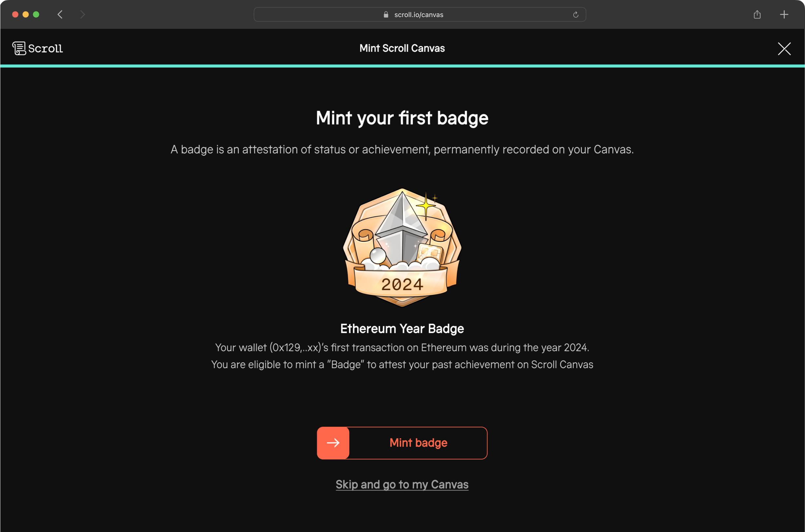Click the browser forward arrow
The height and width of the screenshot is (532, 805).
[x=83, y=15]
